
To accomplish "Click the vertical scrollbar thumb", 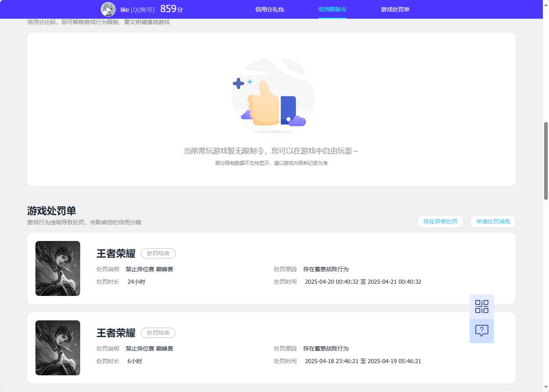I will click(x=546, y=161).
